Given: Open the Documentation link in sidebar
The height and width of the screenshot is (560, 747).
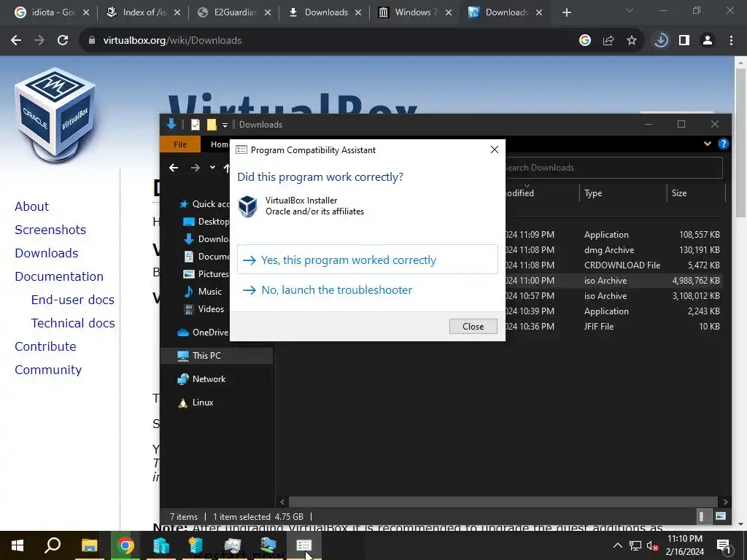Looking at the screenshot, I should click(59, 276).
